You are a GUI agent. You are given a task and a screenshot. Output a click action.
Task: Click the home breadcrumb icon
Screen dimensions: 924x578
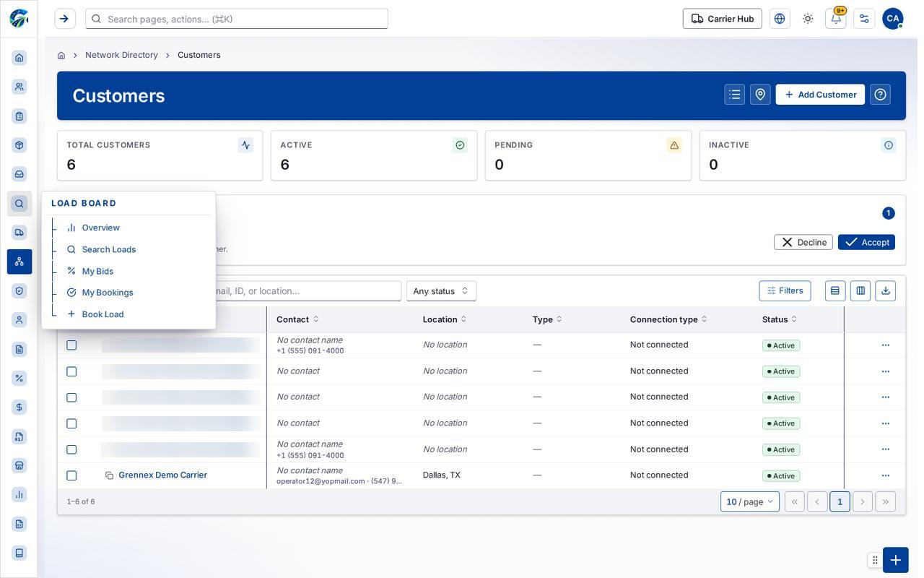(x=61, y=55)
